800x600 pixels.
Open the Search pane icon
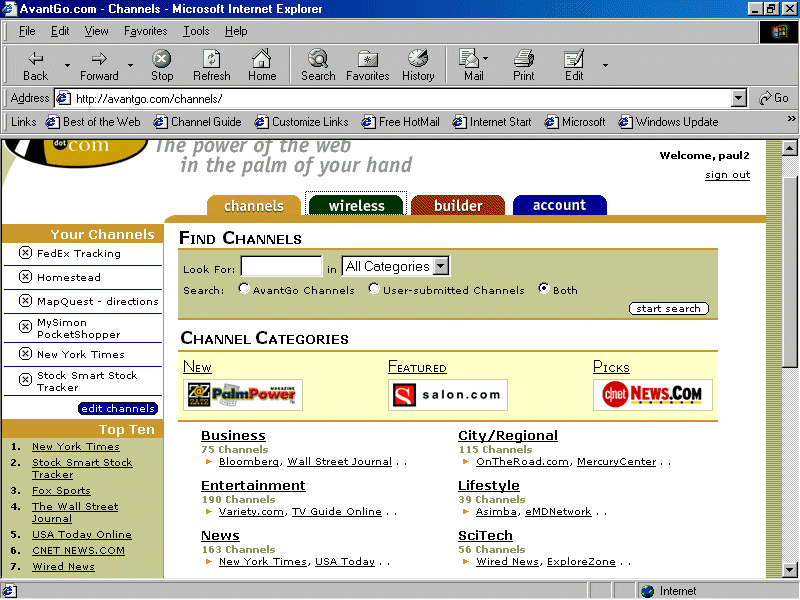pos(318,59)
